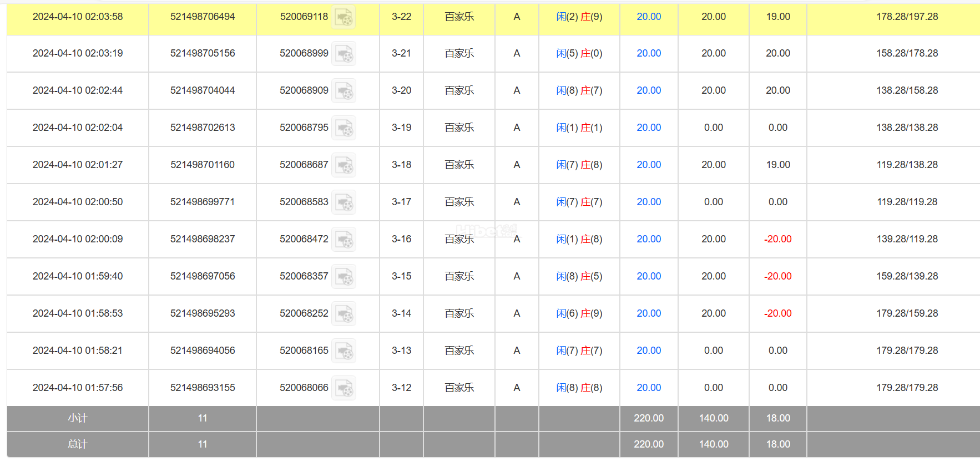
Task: View replay icon for round 520068357
Action: [x=343, y=277]
